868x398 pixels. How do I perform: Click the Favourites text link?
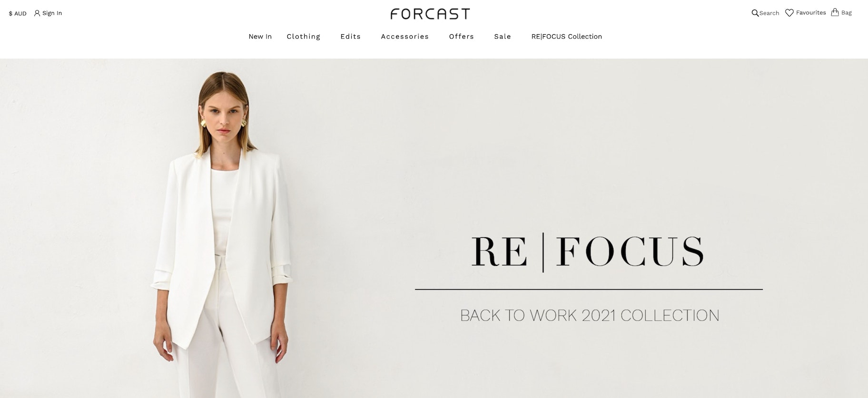(811, 13)
